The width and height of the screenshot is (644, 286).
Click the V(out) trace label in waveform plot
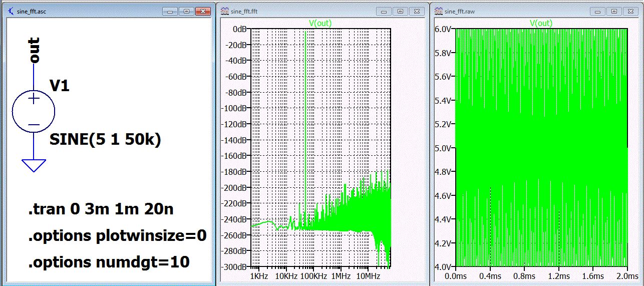pos(541,23)
